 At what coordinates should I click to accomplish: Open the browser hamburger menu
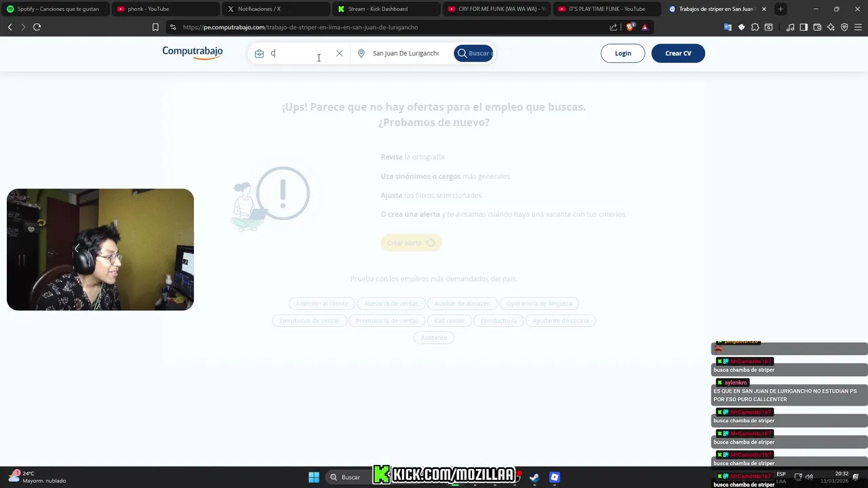point(858,27)
